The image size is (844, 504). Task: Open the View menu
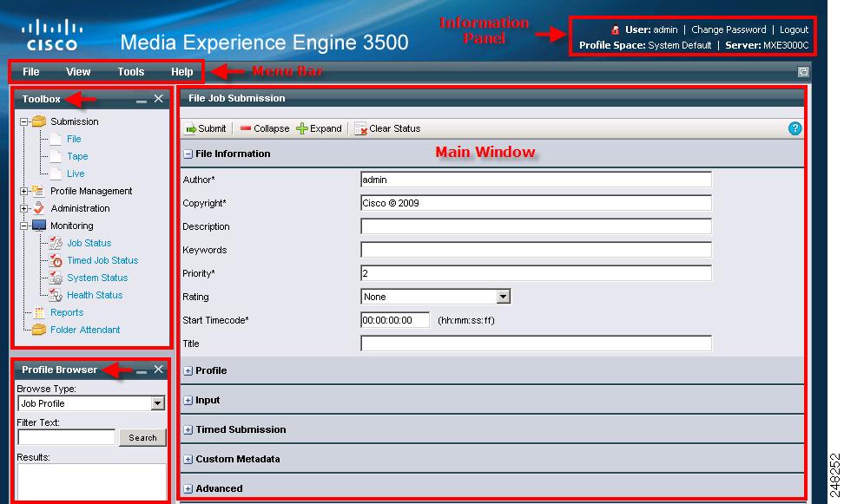pos(78,71)
